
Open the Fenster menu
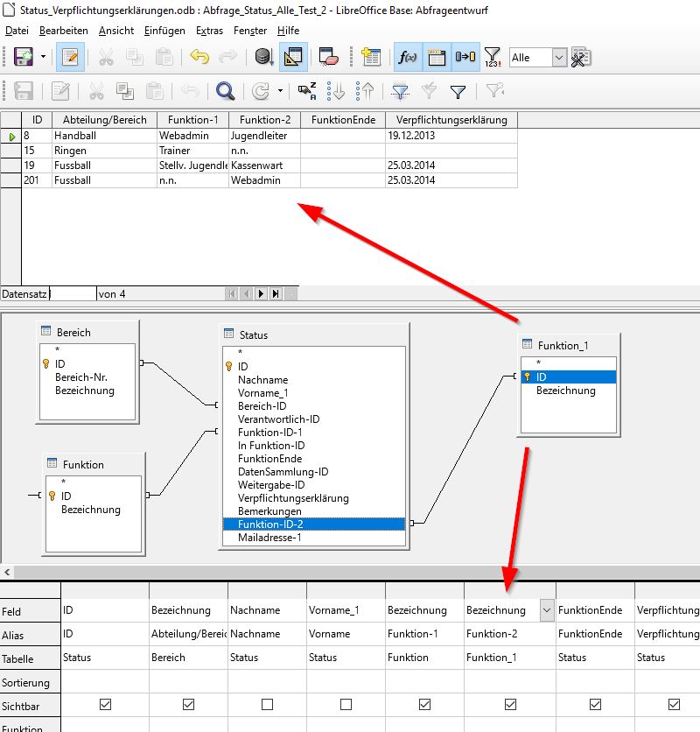250,31
